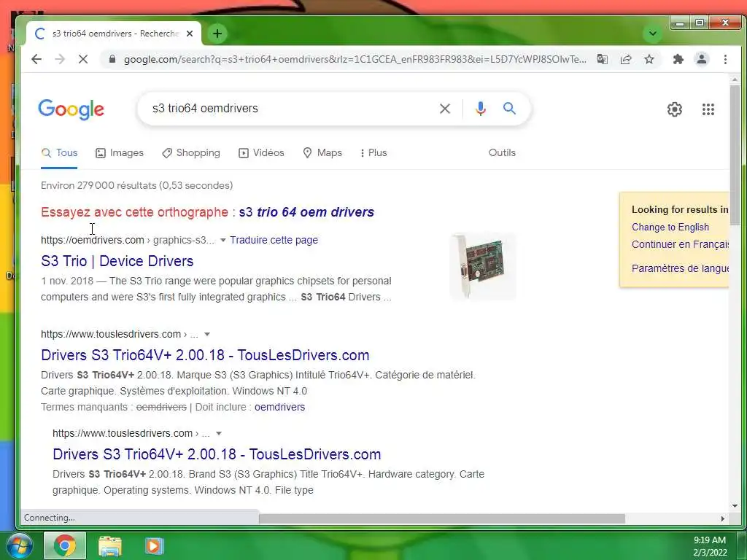
Task: Open the translate this page icon
Action: (602, 59)
